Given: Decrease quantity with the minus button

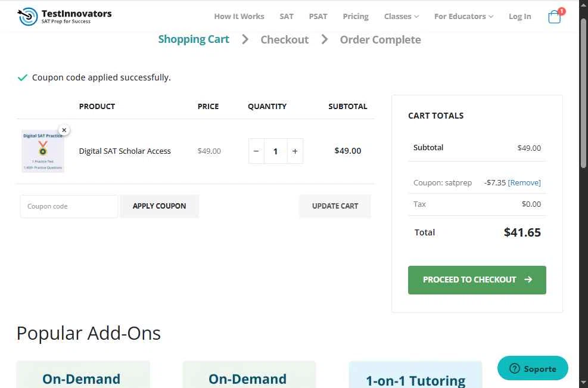Looking at the screenshot, I should (256, 151).
